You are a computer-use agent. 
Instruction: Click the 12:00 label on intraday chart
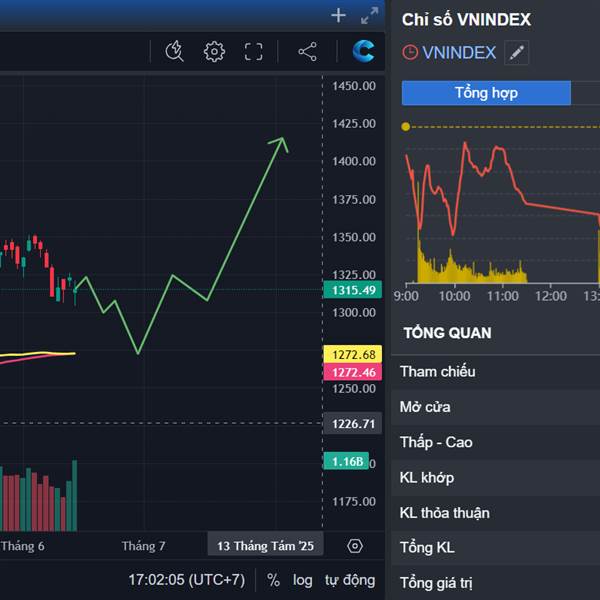pyautogui.click(x=551, y=296)
